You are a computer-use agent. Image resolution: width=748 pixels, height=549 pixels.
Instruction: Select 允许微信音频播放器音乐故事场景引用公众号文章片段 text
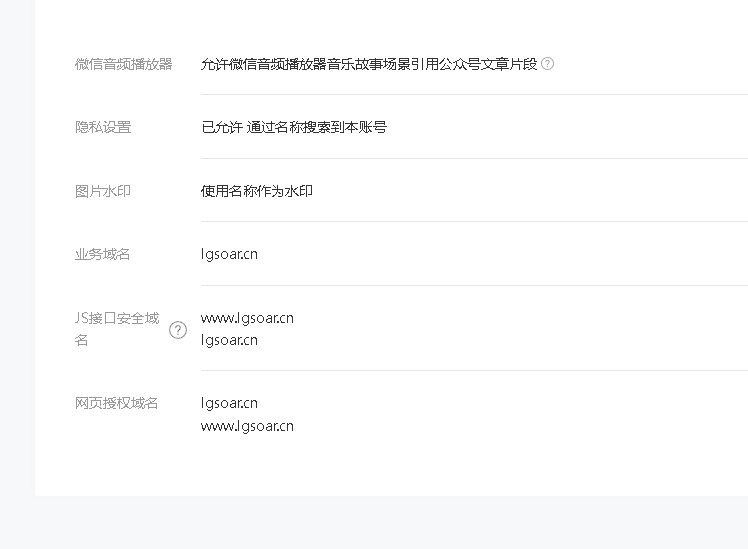point(369,64)
